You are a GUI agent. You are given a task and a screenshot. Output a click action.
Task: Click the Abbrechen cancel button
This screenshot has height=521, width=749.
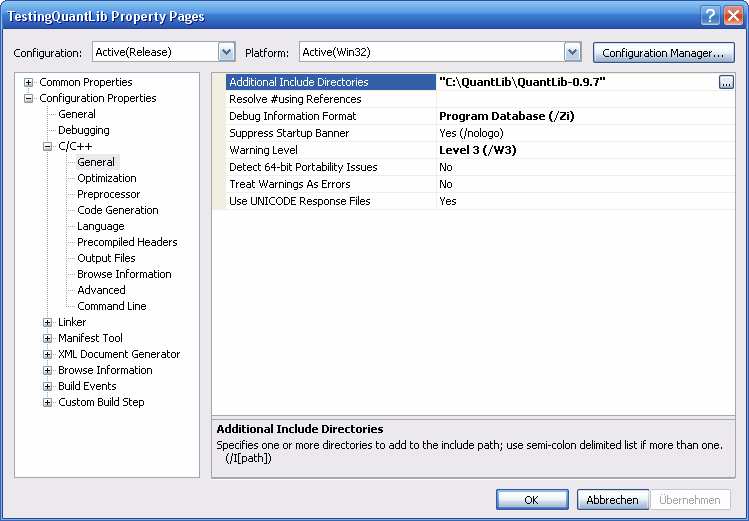point(612,500)
